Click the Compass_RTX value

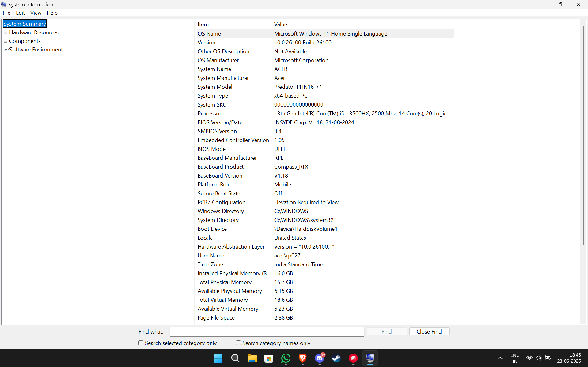291,167
